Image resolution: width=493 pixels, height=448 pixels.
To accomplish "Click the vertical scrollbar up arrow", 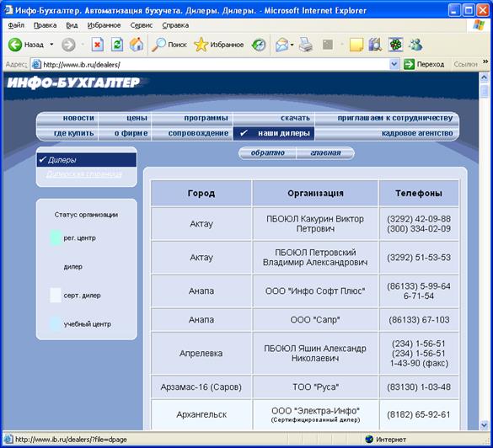I will [485, 77].
